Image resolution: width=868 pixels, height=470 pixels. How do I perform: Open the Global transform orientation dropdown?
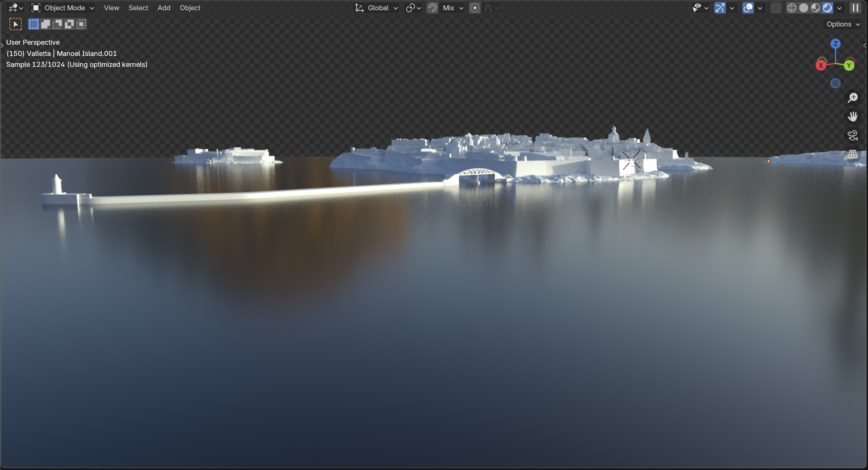pyautogui.click(x=376, y=8)
